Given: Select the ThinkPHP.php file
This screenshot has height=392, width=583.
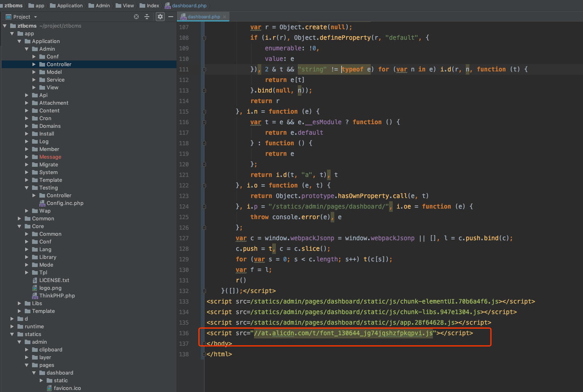Looking at the screenshot, I should click(x=57, y=295).
